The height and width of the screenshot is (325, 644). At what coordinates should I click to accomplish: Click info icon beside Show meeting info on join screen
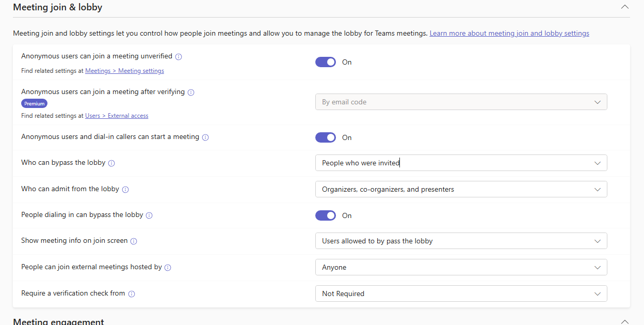point(134,241)
